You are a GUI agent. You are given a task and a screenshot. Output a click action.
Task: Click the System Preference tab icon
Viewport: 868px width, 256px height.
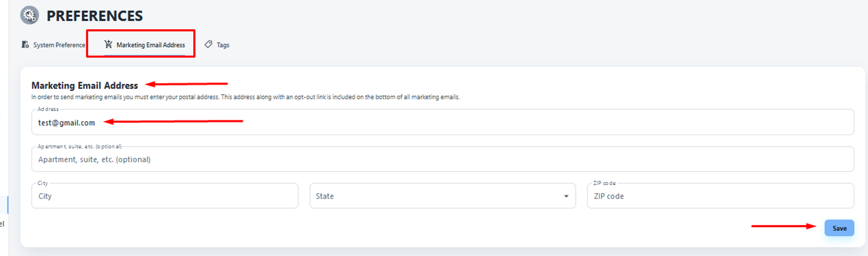(x=26, y=45)
